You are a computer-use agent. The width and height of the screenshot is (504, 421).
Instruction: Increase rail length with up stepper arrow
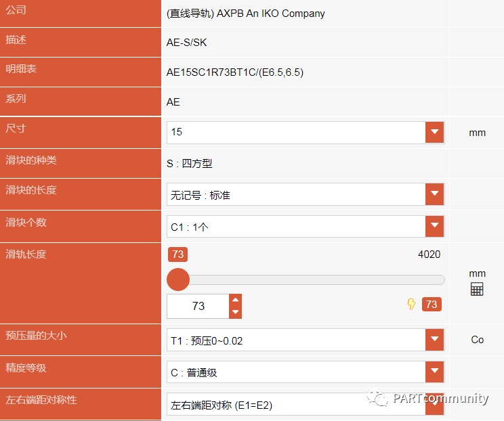[235, 300]
